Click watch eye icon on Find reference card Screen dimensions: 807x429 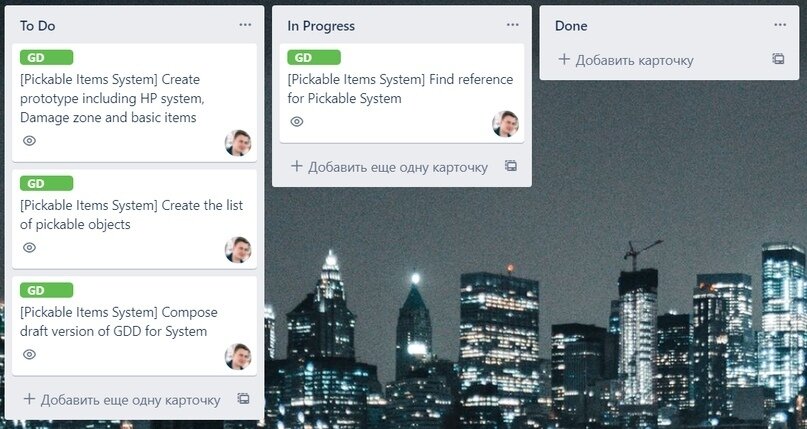click(297, 121)
